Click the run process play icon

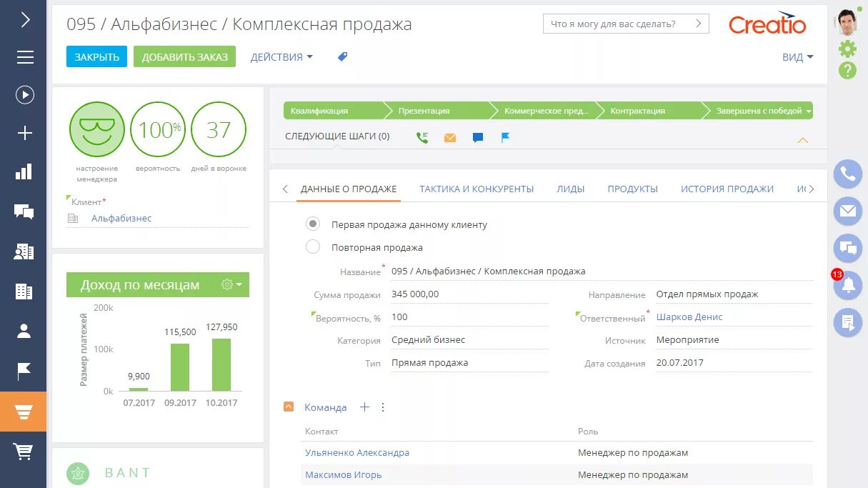[x=25, y=95]
